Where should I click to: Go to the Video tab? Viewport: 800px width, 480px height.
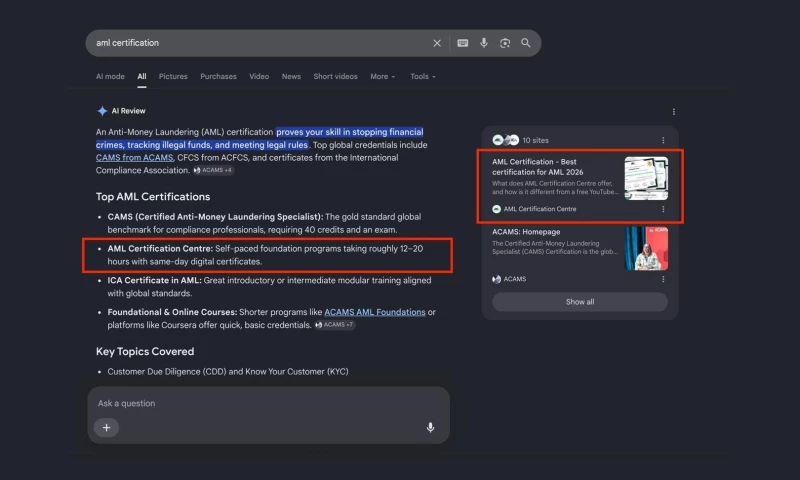pyautogui.click(x=259, y=77)
